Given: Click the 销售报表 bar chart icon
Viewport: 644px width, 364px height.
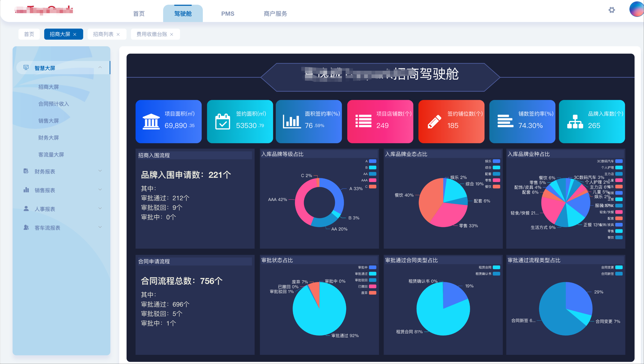Looking at the screenshot, I should tap(26, 190).
